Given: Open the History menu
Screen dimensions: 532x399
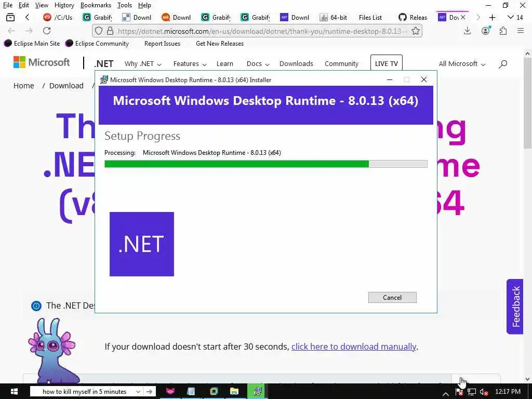Looking at the screenshot, I should point(64,5).
